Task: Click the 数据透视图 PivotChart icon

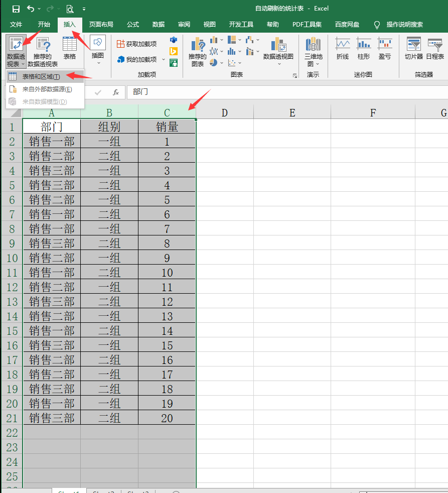Action: click(x=278, y=44)
